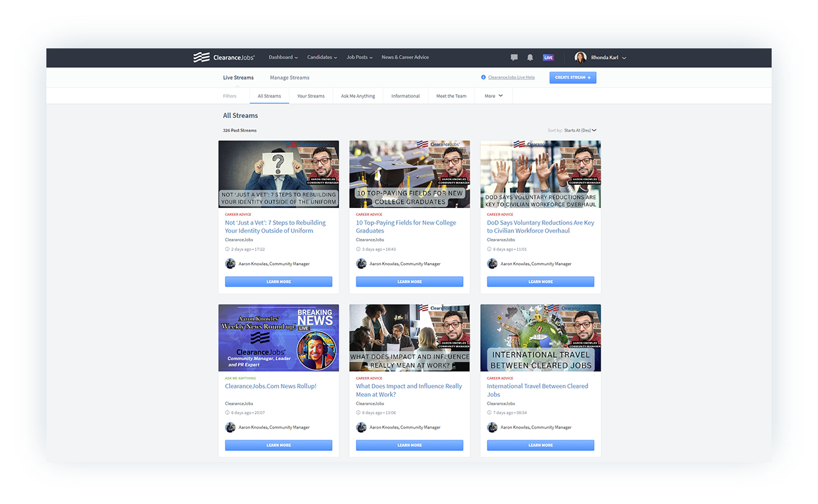Viewport: 818px width, 504px height.
Task: Open the Rhonda Karl account dropdown
Action: (x=609, y=58)
